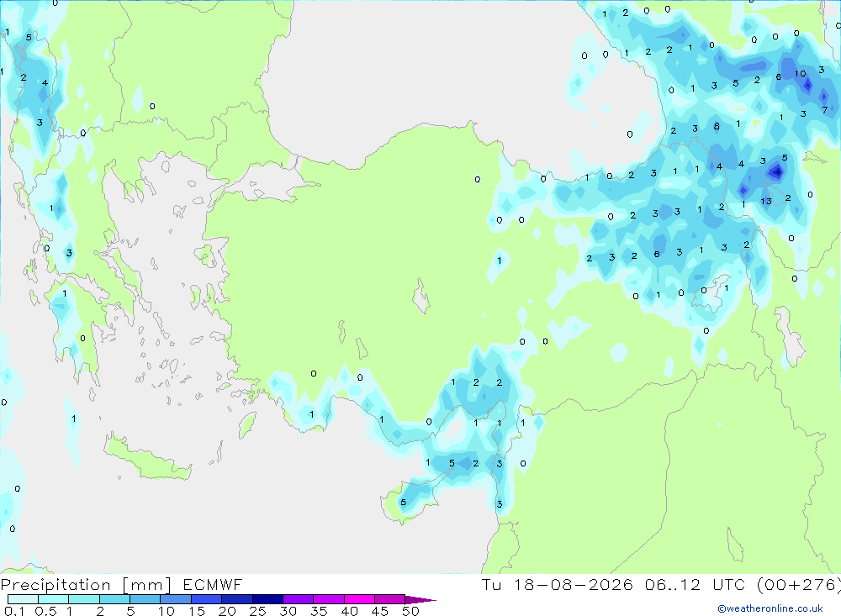Screen dimensions: 841x616
Task: Click the Black Sea area on the map
Action: [x=429, y=70]
